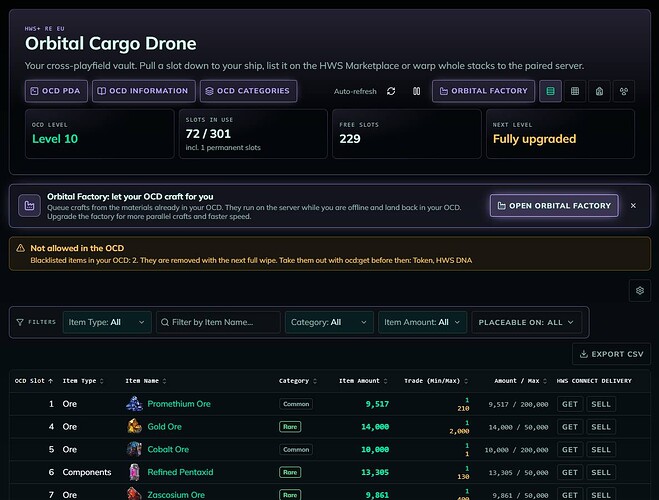Click the 229 free slots value

pyautogui.click(x=350, y=139)
